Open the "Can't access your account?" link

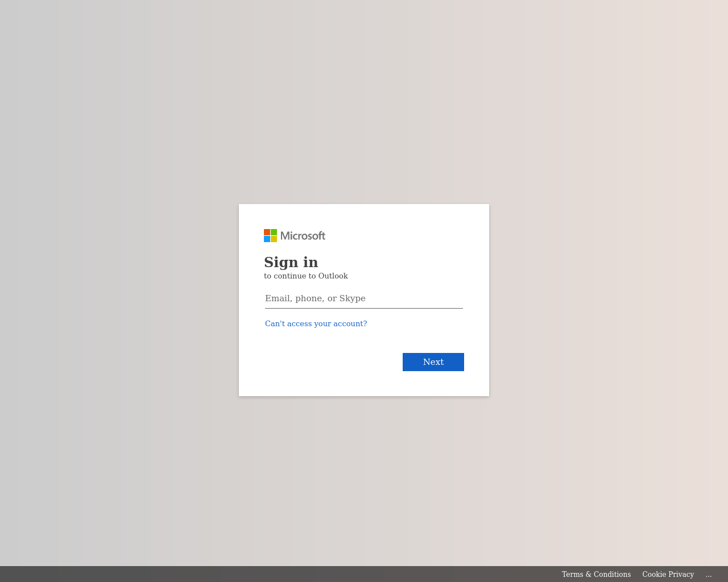click(x=316, y=323)
